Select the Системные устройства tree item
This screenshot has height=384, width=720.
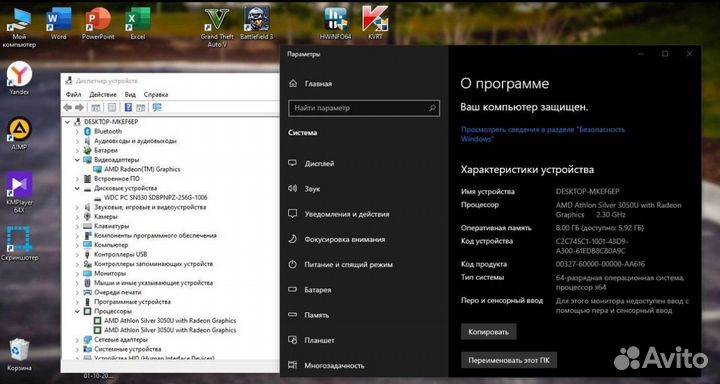click(x=122, y=349)
